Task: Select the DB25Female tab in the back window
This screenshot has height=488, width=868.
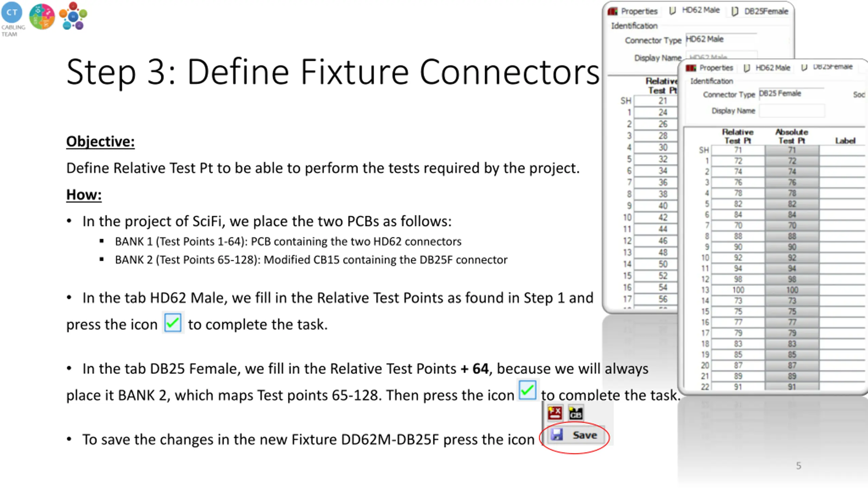Action: (x=759, y=11)
